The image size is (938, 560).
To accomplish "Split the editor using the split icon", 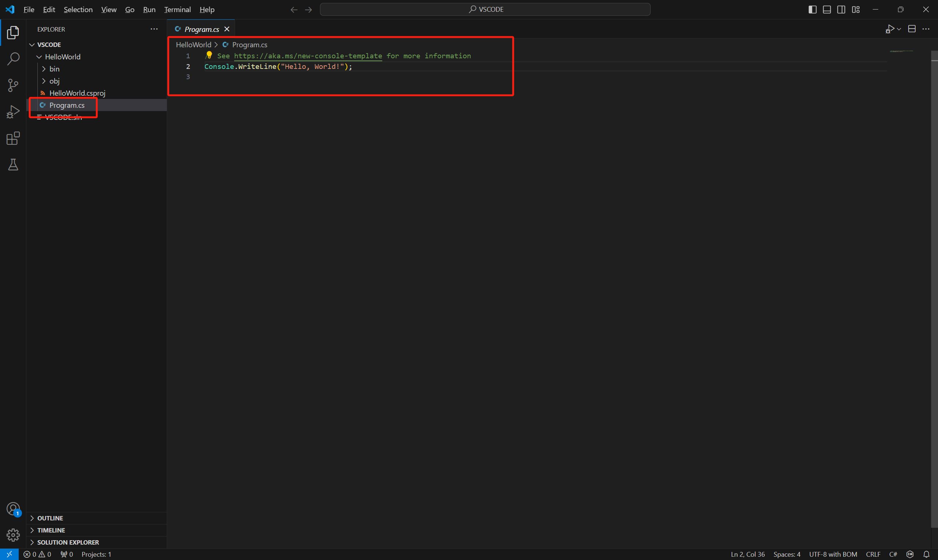I will point(912,29).
